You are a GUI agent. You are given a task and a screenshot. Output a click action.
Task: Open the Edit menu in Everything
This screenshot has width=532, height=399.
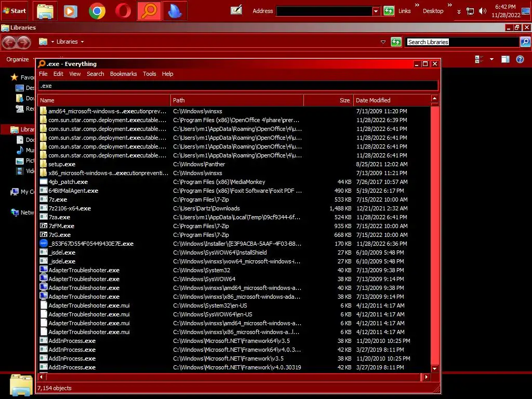pyautogui.click(x=58, y=74)
